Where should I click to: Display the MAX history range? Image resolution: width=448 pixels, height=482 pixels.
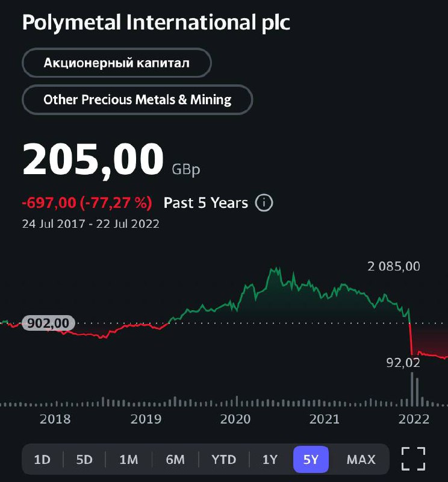point(361,460)
